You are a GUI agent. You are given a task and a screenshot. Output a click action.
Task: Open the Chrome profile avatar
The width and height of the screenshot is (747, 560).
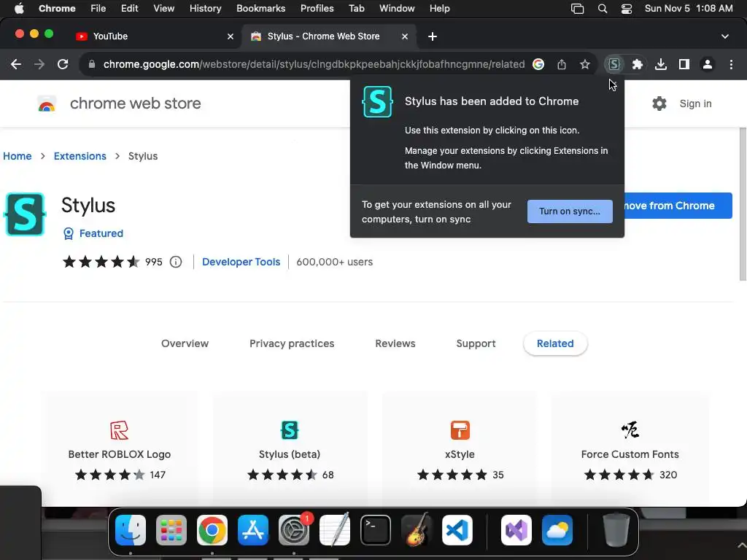click(708, 64)
